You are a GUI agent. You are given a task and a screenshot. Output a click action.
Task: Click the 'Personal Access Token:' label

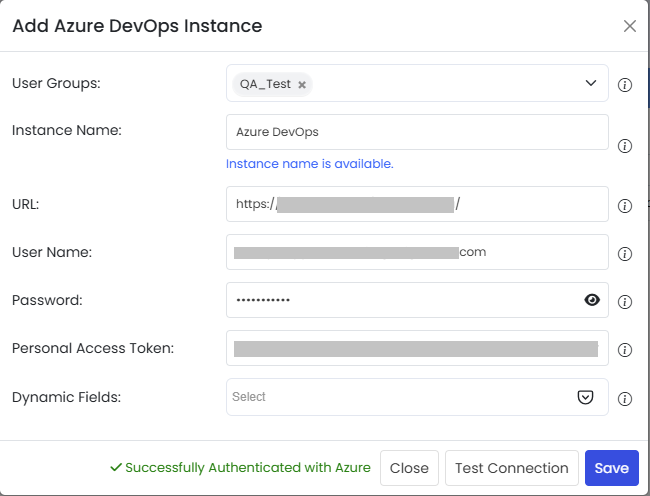click(x=93, y=348)
